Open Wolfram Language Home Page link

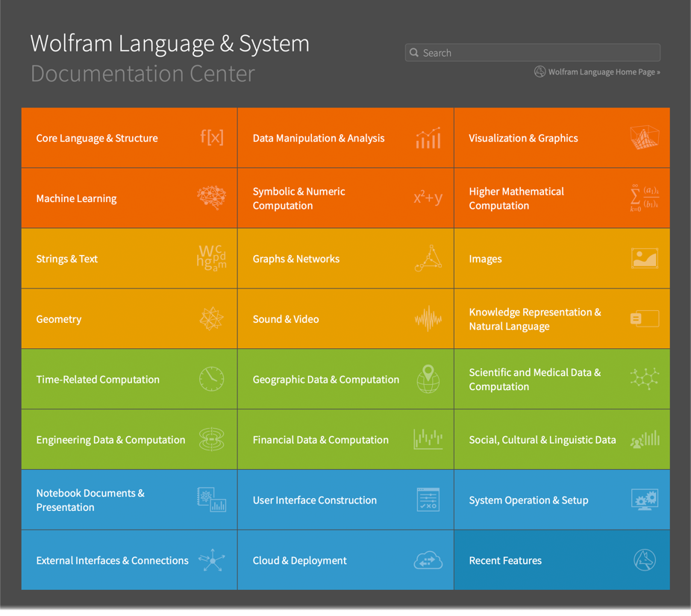pos(604,72)
